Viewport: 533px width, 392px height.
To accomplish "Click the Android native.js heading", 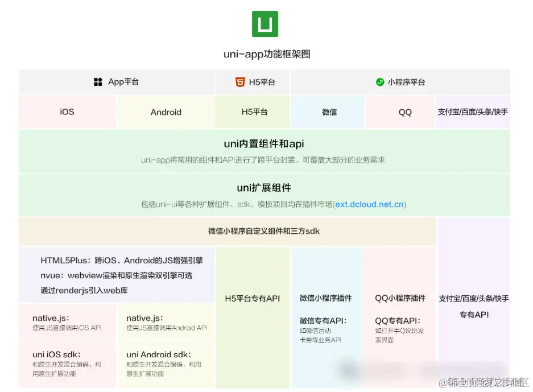I will pyautogui.click(x=144, y=318).
